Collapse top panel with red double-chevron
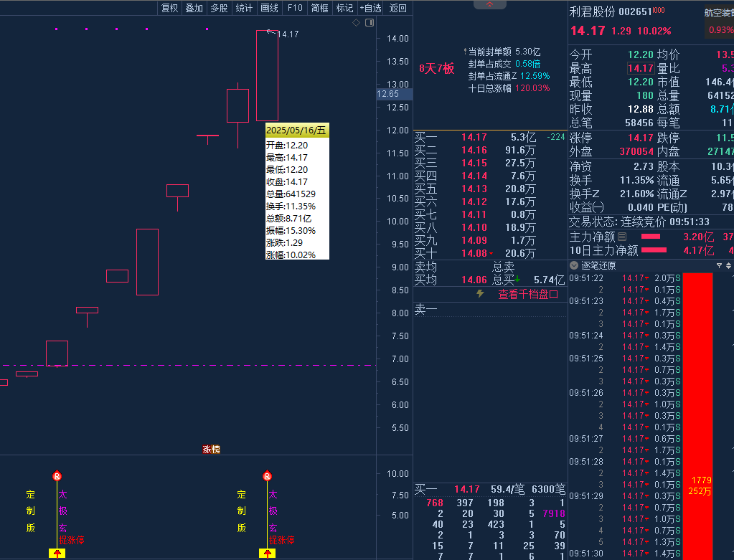 click(489, 4)
